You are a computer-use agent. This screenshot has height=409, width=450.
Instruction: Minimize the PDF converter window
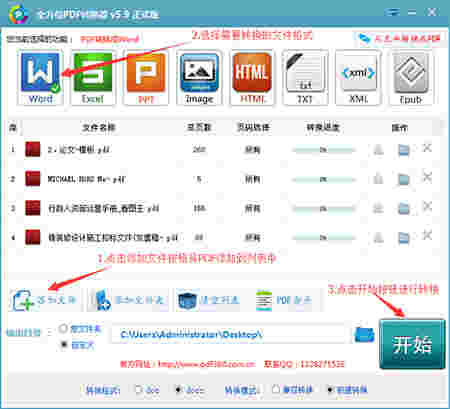(412, 13)
